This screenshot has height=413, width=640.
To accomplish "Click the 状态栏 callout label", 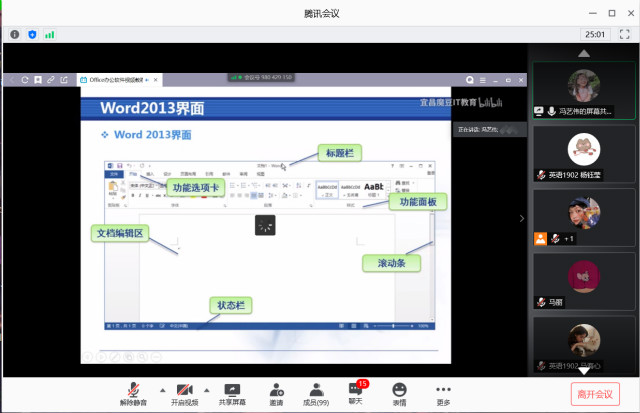I will coord(231,305).
